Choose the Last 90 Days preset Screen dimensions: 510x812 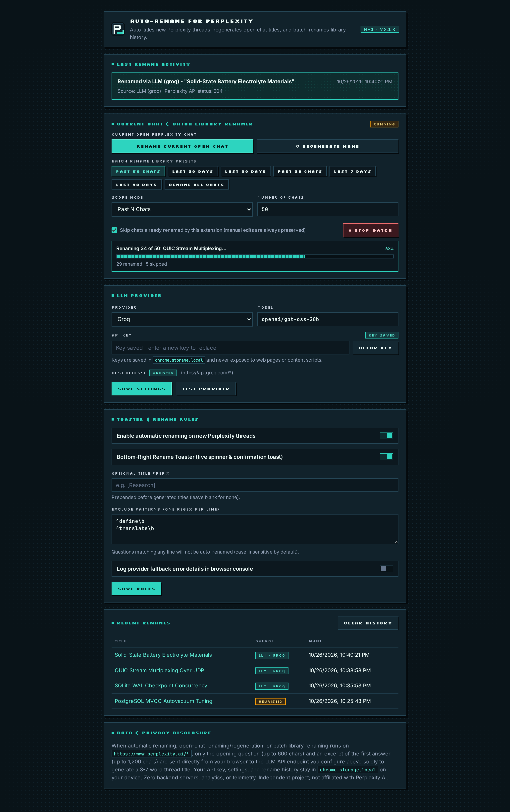pyautogui.click(x=137, y=185)
